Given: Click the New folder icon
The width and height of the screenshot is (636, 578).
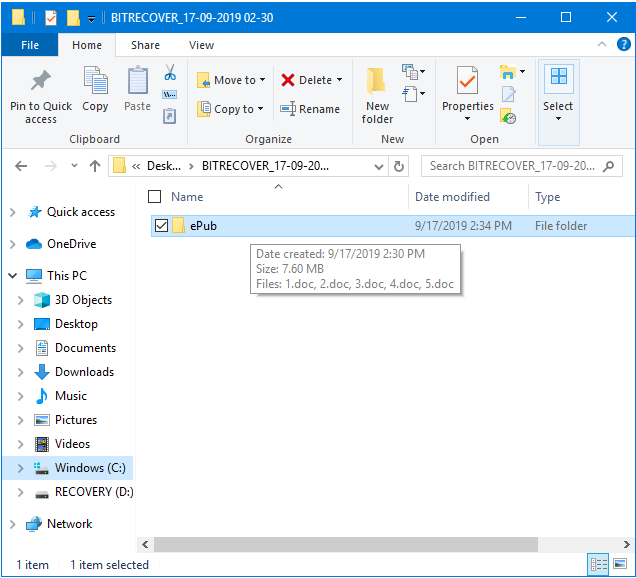Looking at the screenshot, I should [376, 81].
